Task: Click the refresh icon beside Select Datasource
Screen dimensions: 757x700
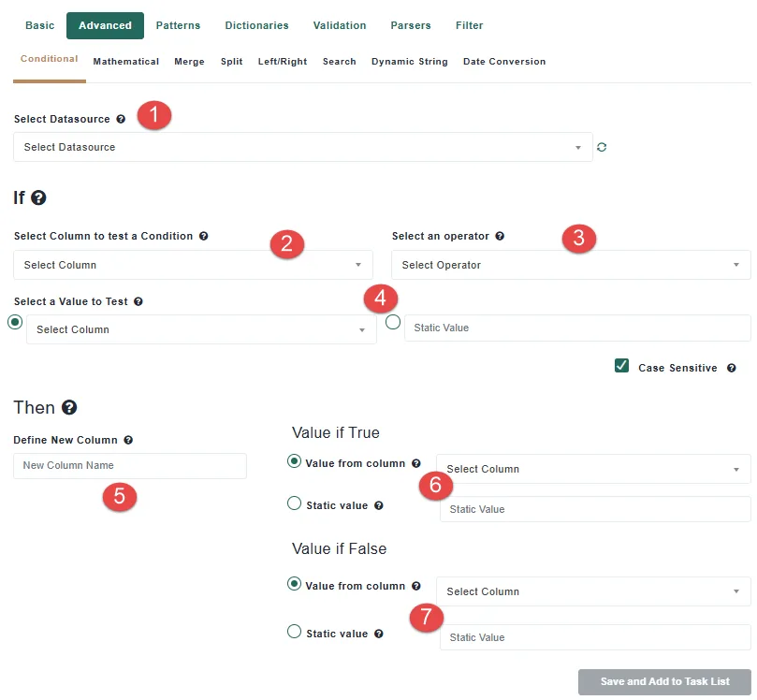Action: pyautogui.click(x=601, y=147)
